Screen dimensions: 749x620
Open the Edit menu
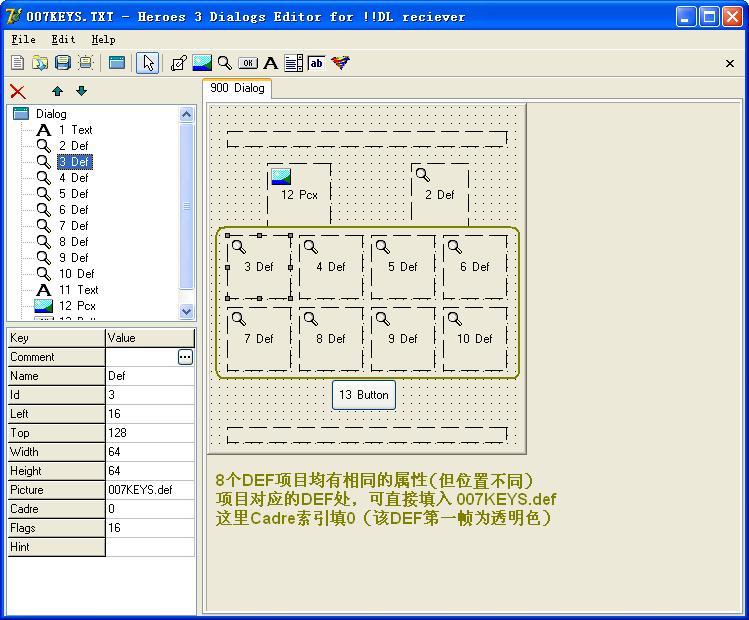point(63,39)
